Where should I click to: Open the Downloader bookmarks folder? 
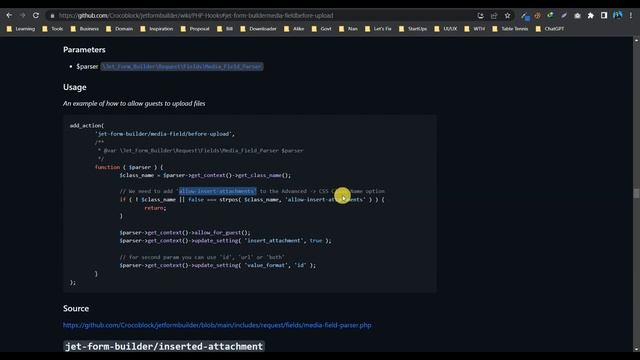258,29
